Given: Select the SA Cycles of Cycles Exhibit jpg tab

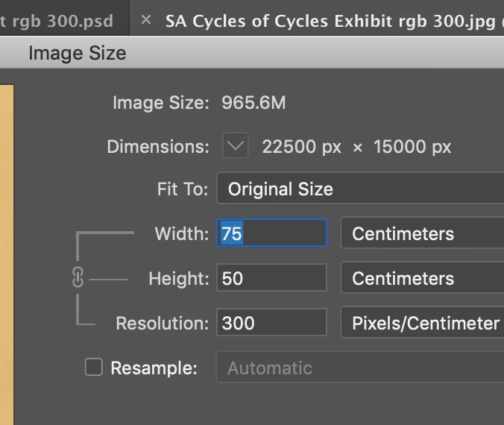Looking at the screenshot, I should 330,20.
